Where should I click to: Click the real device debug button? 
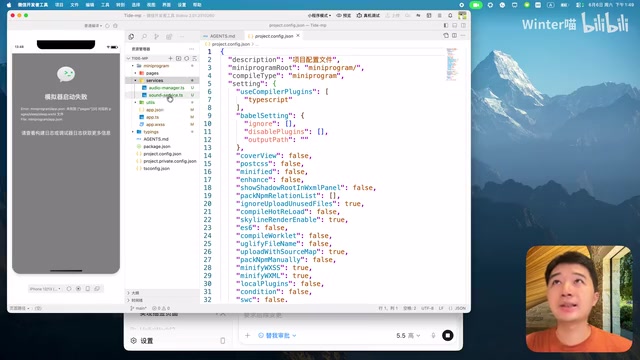pos(368,16)
